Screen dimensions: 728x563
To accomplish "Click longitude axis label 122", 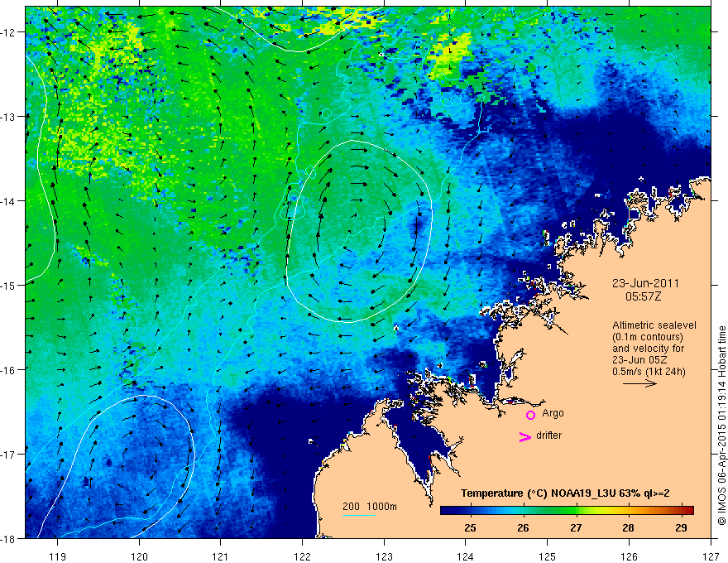I will point(302,556).
